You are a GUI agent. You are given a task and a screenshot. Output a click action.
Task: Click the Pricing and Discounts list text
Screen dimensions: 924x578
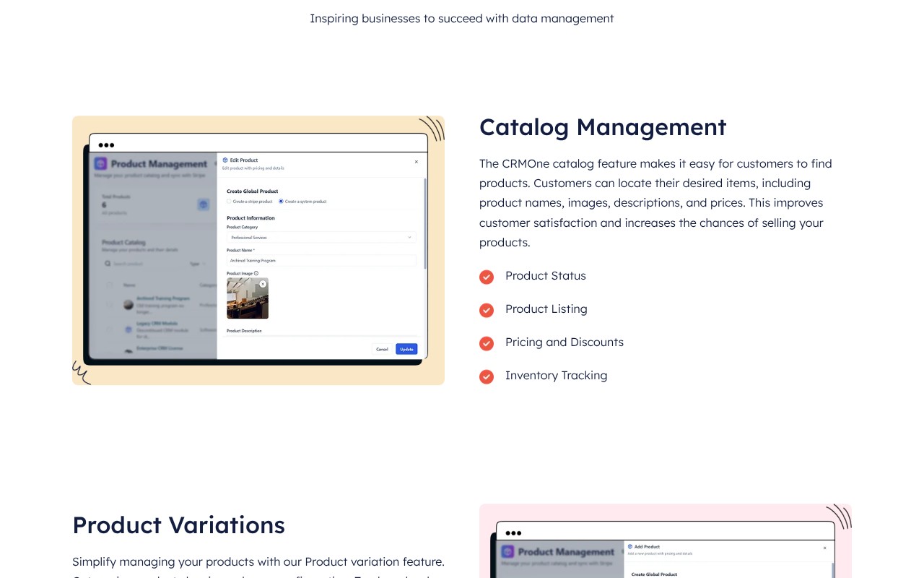pos(565,342)
